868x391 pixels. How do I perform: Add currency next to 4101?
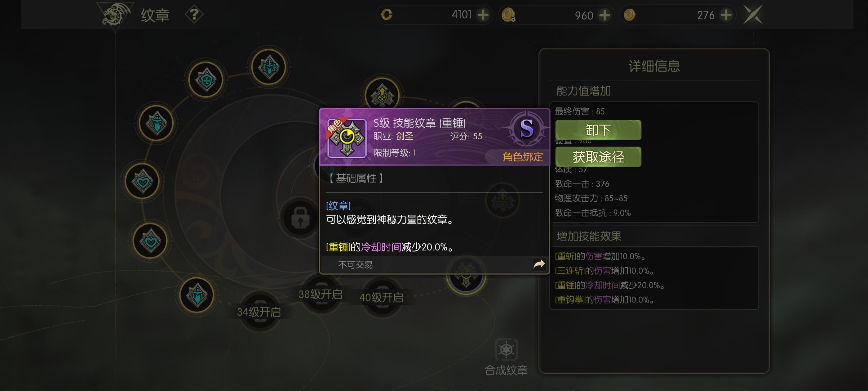483,15
